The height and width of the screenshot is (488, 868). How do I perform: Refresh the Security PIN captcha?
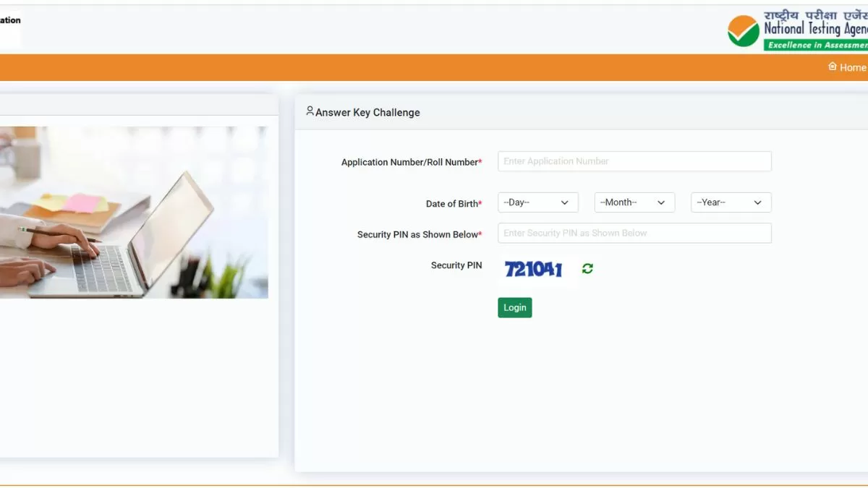tap(587, 269)
